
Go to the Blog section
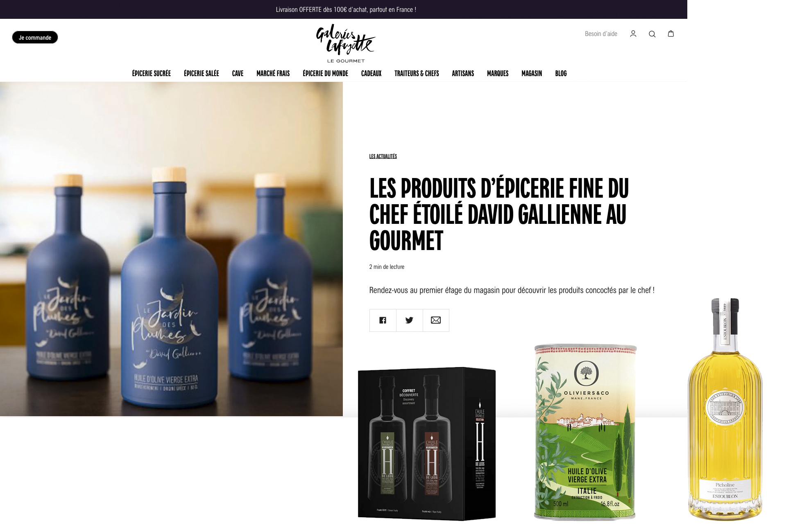point(561,73)
